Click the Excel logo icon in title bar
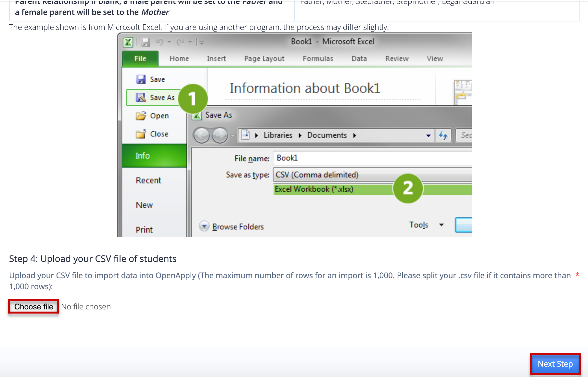This screenshot has width=588, height=377. coord(128,42)
